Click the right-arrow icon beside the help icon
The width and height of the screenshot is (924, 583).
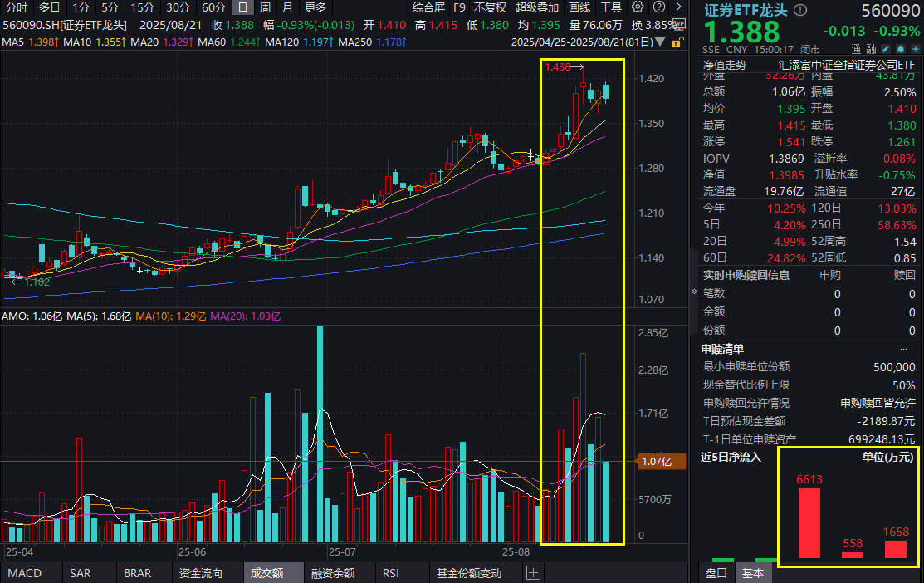coord(679,7)
